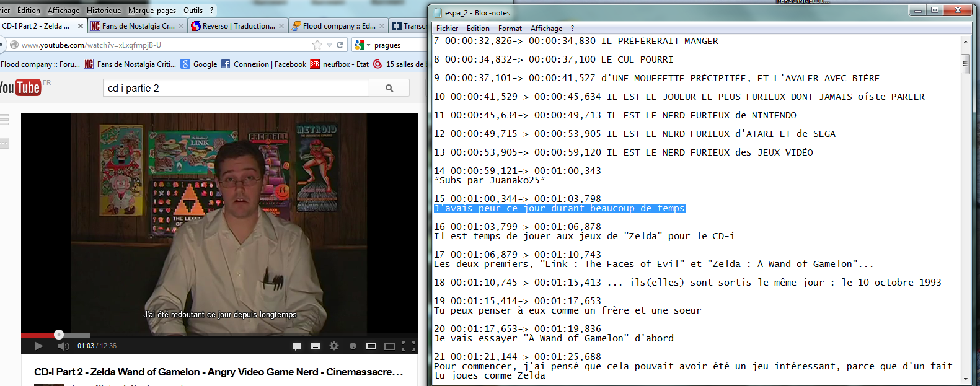The height and width of the screenshot is (386, 980).
Task: Enter fullscreen mode in the video player
Action: pyautogui.click(x=408, y=346)
